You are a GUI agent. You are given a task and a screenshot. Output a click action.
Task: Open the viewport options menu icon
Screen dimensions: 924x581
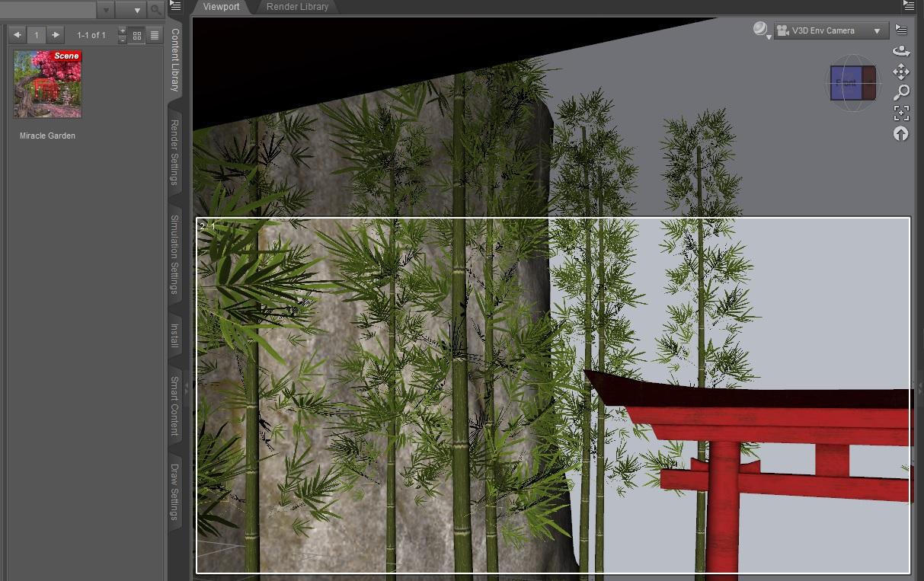[x=901, y=30]
